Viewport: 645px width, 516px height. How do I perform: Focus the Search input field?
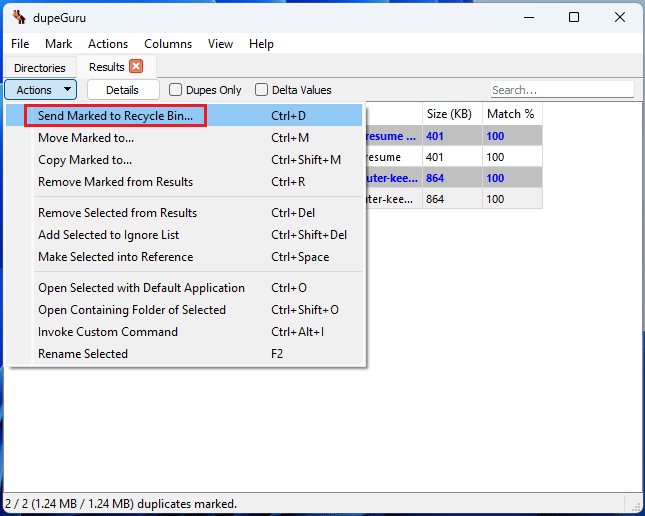pyautogui.click(x=562, y=89)
